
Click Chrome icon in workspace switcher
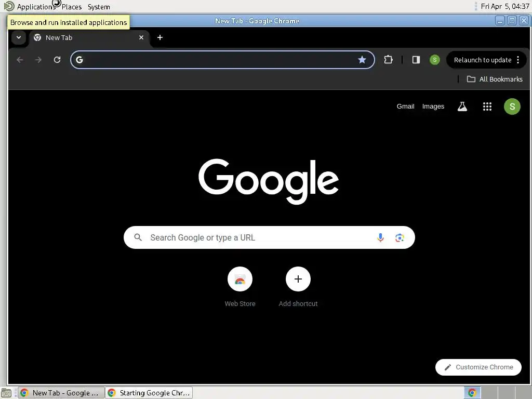[x=472, y=393]
